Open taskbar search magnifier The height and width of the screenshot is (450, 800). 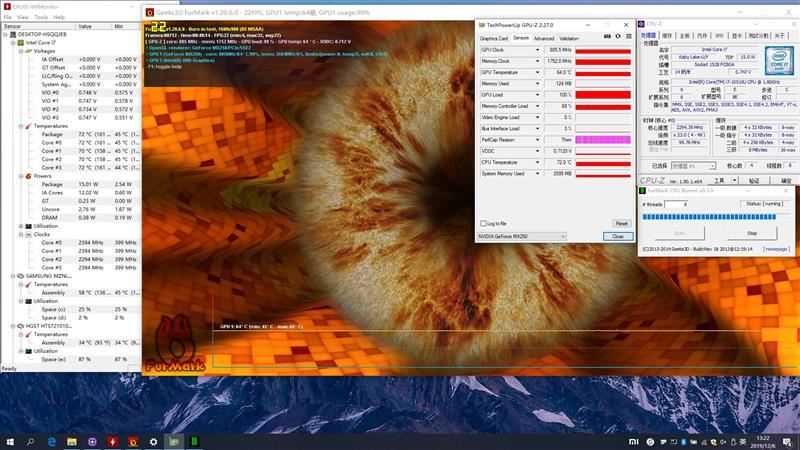pos(30,442)
